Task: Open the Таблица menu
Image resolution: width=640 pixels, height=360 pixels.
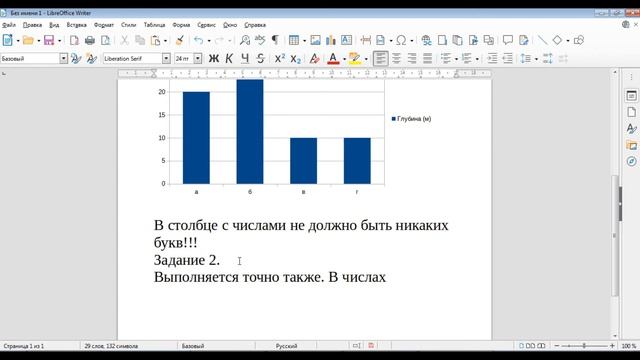Action: (154, 25)
